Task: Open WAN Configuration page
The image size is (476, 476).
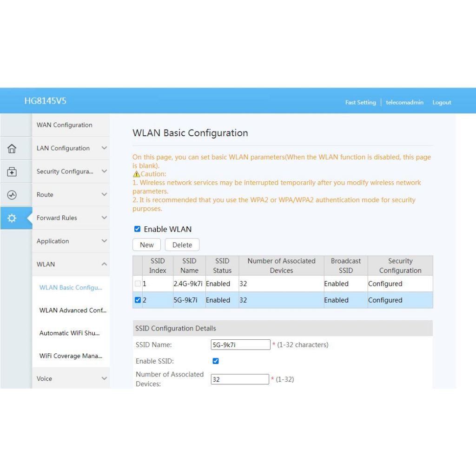Action: coord(65,125)
